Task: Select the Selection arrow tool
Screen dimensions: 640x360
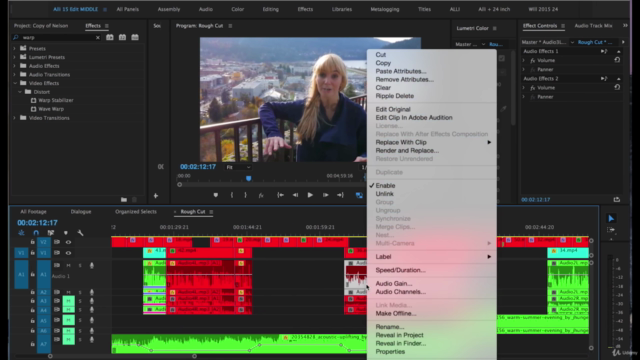Action: tap(611, 218)
